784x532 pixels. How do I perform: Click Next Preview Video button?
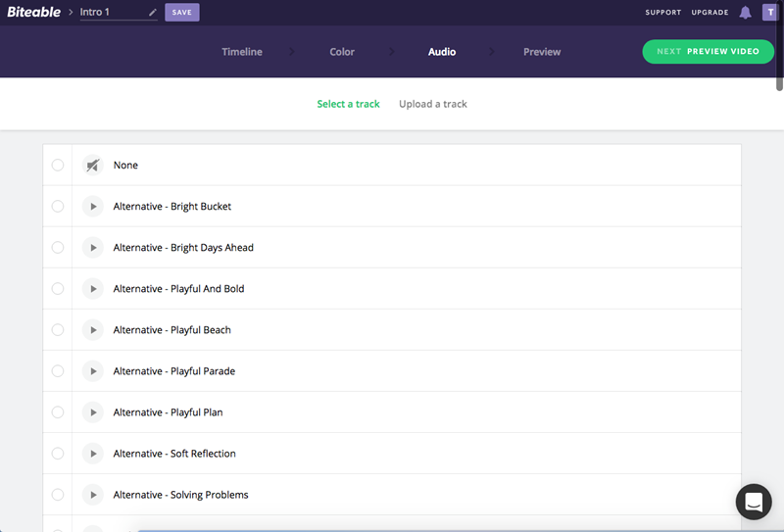point(708,52)
